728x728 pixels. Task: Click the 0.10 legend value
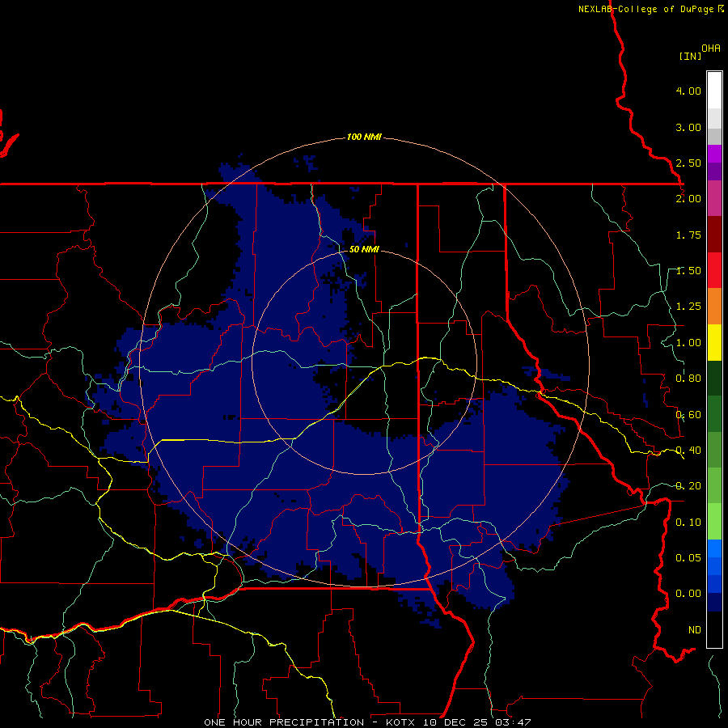pos(688,523)
